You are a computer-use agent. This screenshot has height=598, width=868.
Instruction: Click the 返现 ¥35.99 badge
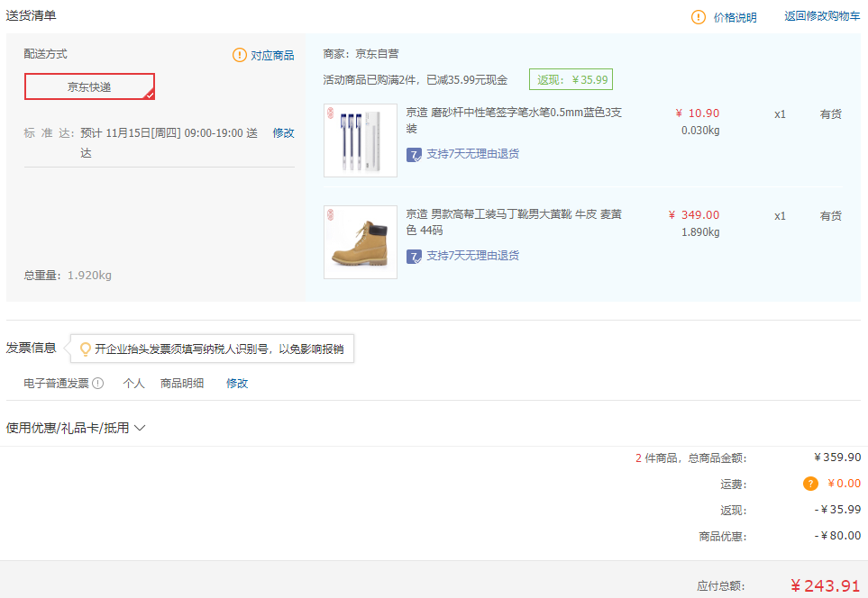[571, 79]
